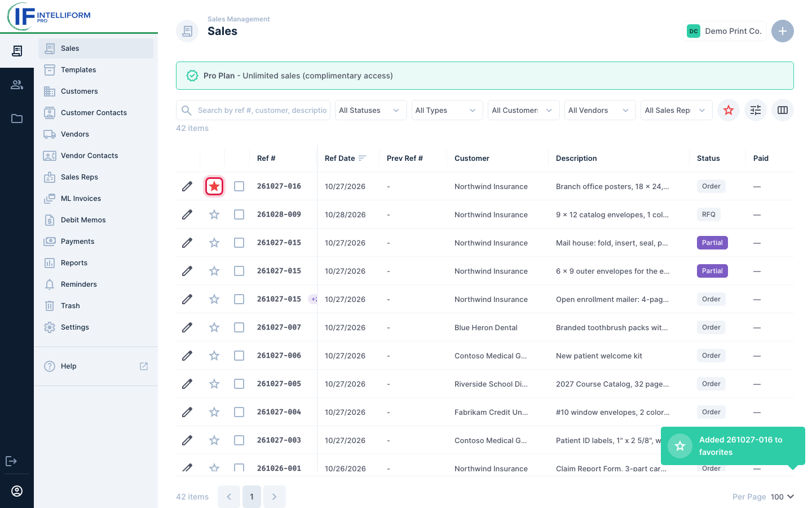Focus the search by ref field

click(x=253, y=110)
